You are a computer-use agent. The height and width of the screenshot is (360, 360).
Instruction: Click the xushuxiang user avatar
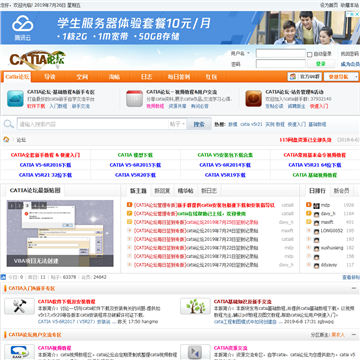tap(316, 248)
